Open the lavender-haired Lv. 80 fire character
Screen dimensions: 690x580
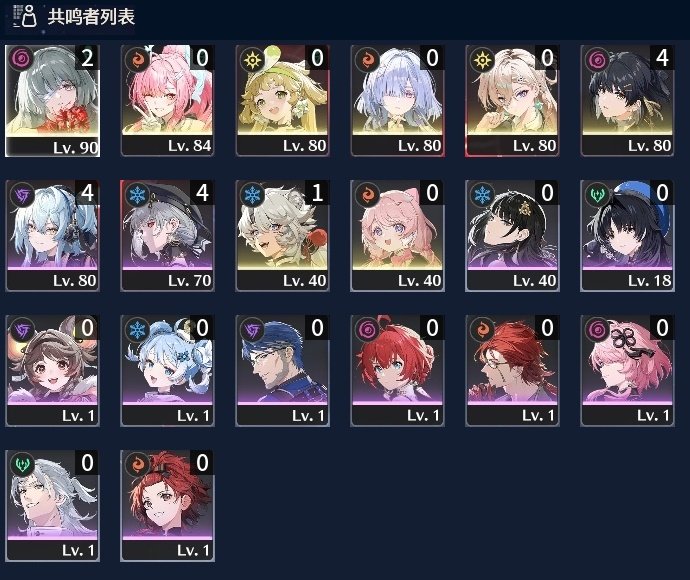[x=397, y=101]
